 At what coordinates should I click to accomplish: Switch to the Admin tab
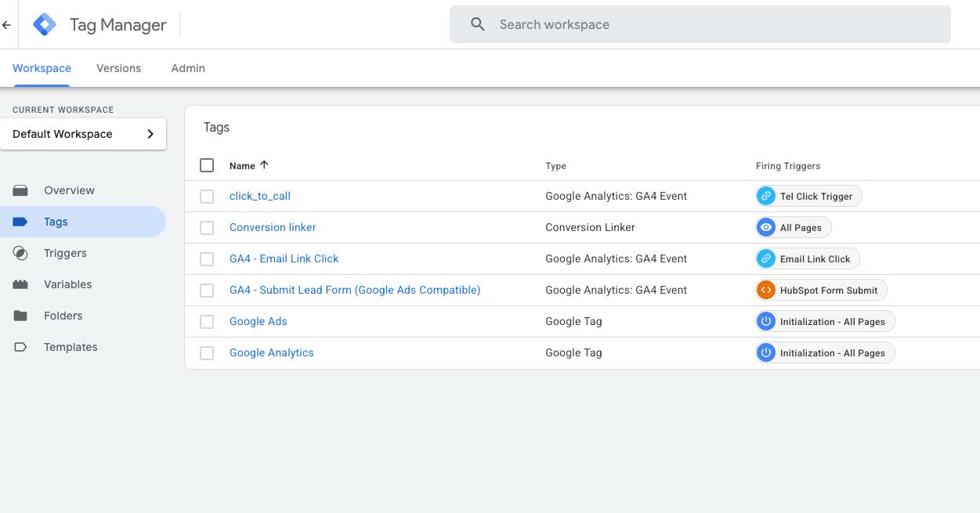(188, 68)
